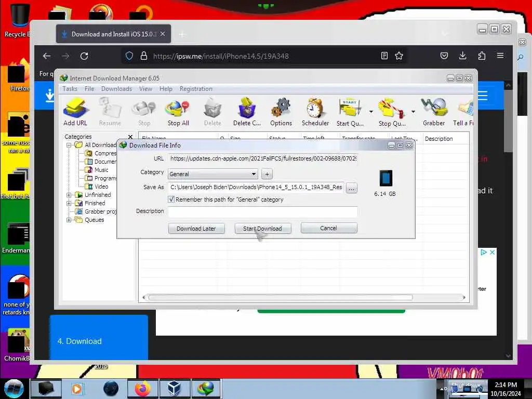Open Firefox extensions puzzle icon
The width and height of the screenshot is (532, 399).
482,56
